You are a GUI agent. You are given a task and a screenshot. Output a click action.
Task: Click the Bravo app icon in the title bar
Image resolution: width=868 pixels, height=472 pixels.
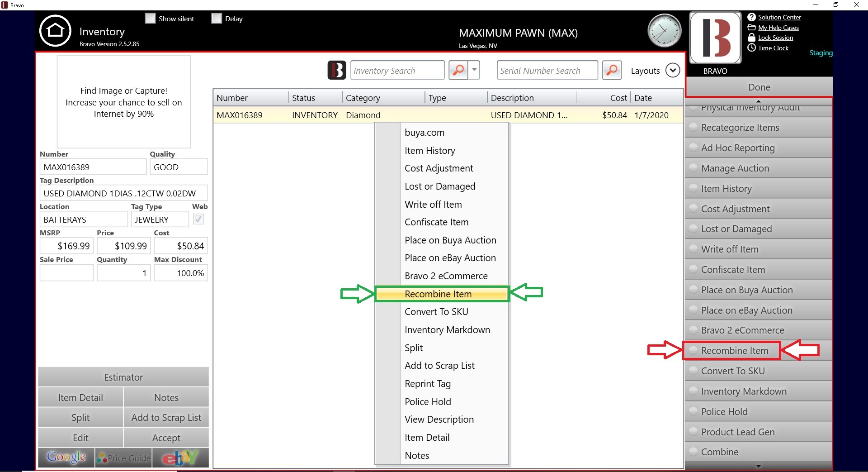click(x=5, y=5)
